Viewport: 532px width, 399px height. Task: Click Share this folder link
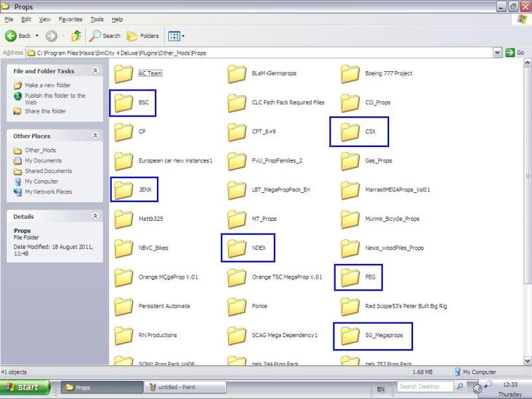[45, 111]
